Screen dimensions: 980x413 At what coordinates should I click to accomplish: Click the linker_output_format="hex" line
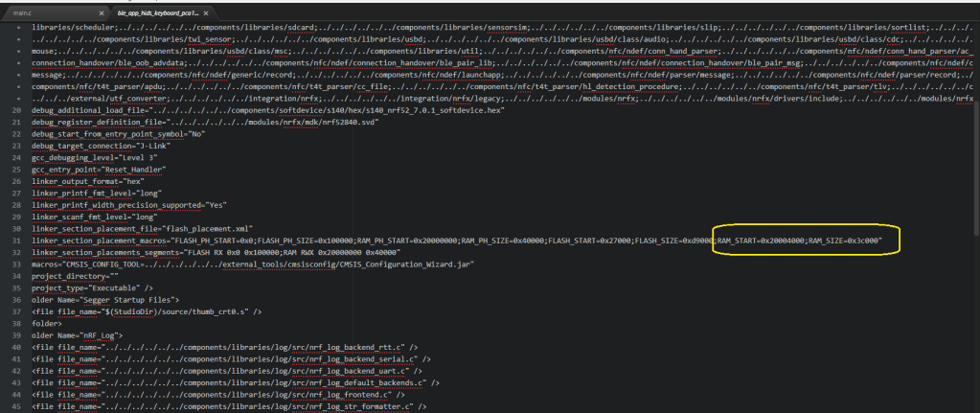point(88,181)
